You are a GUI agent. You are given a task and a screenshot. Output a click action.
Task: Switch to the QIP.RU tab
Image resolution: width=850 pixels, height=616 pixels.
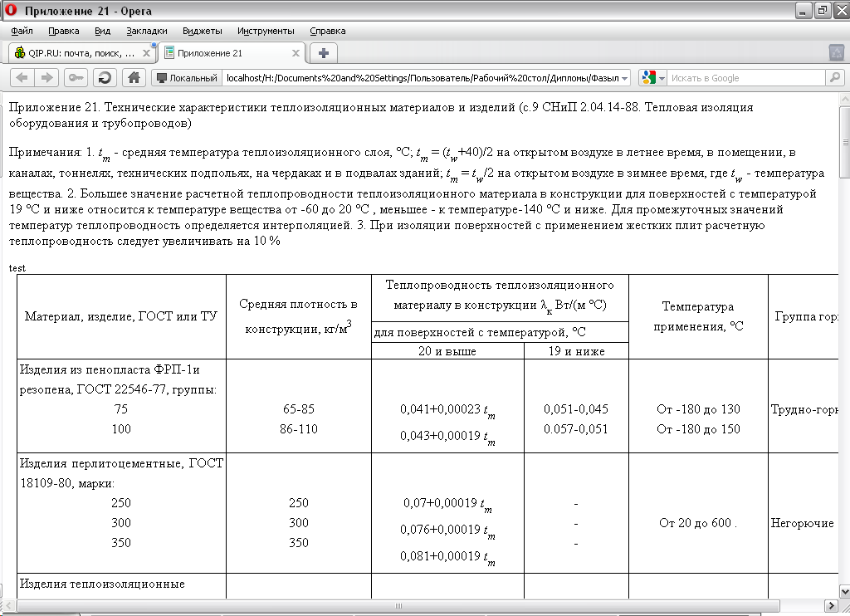tap(81, 53)
